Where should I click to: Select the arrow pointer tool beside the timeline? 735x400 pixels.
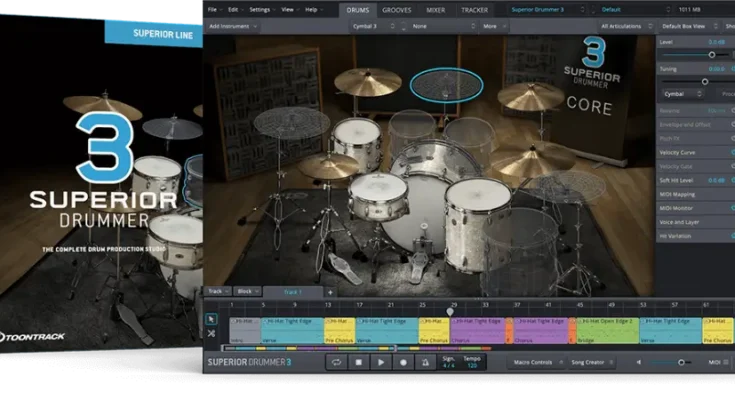(212, 319)
